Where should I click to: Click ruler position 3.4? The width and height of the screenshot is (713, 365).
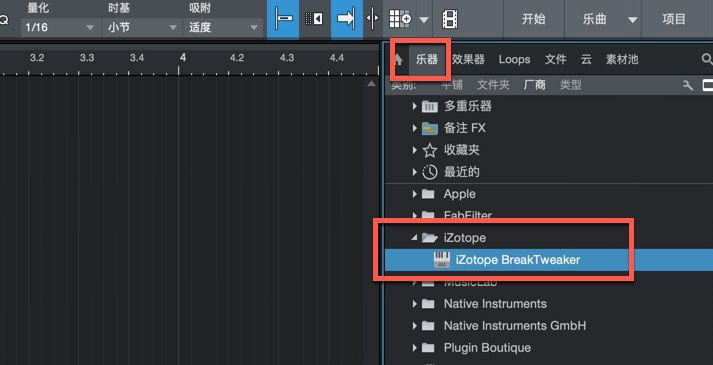[137, 58]
